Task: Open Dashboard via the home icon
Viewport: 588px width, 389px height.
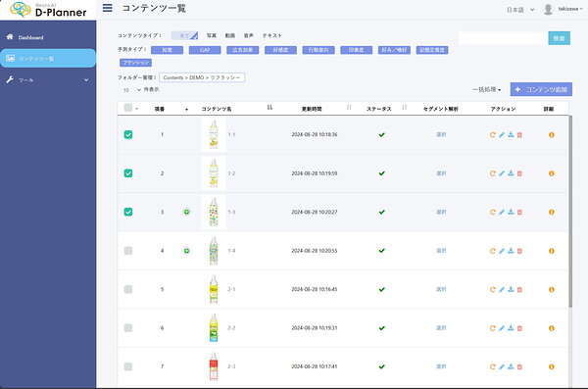Action: point(10,37)
